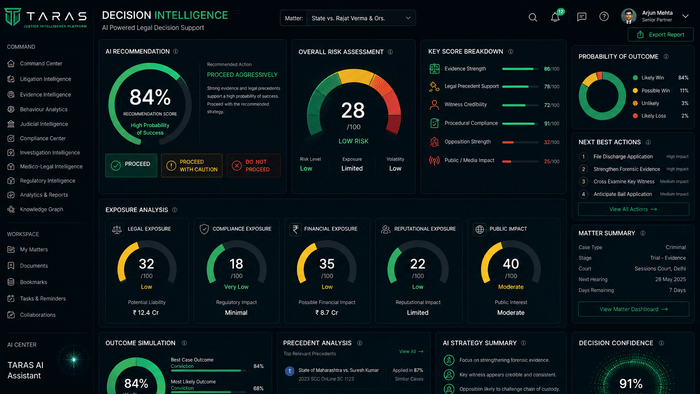
Task: Open the help question mark icon
Action: (604, 17)
